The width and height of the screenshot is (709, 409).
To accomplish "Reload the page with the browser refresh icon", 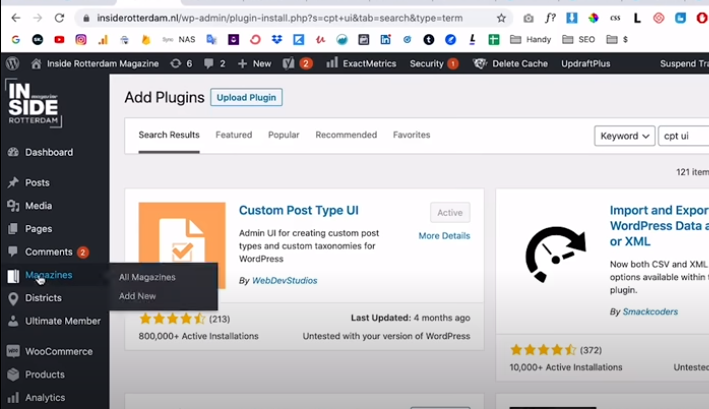I will (x=59, y=18).
